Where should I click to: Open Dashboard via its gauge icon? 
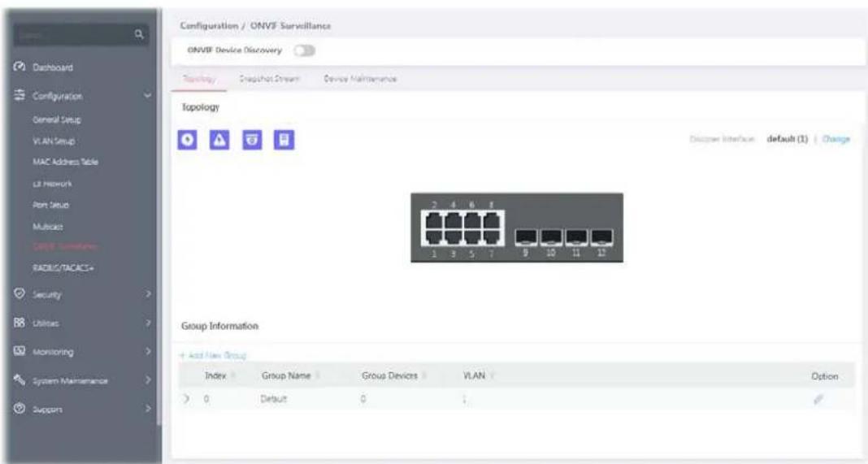pos(20,67)
